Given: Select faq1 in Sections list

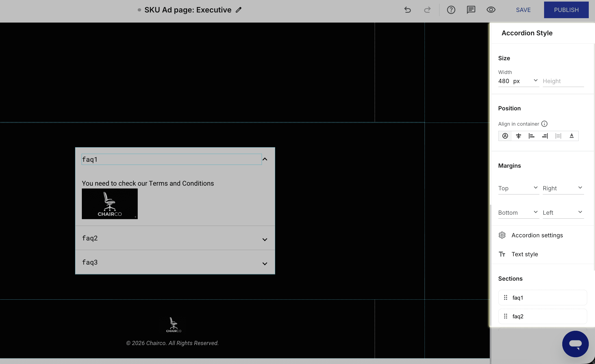Looking at the screenshot, I should pos(543,298).
